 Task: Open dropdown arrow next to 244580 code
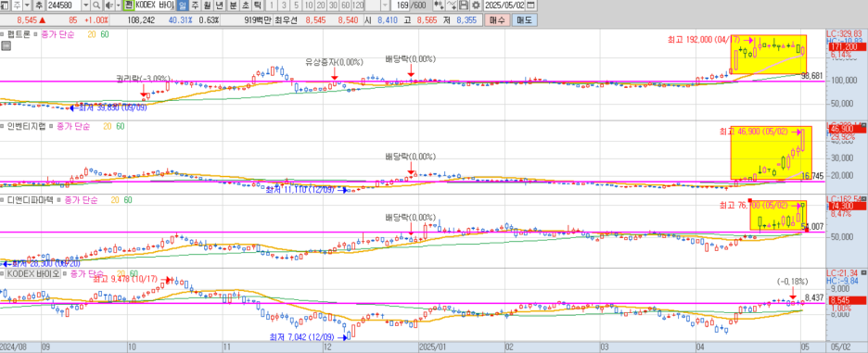(86, 6)
